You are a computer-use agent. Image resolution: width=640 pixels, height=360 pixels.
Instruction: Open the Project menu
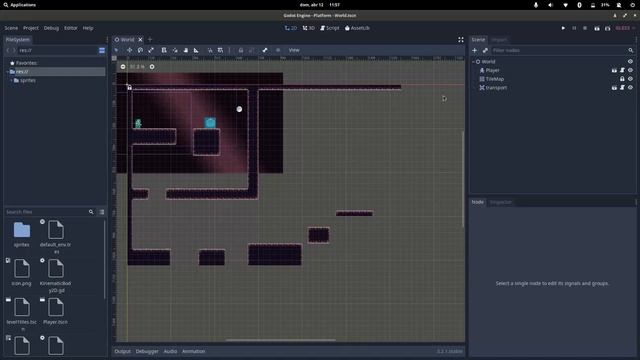[x=31, y=28]
